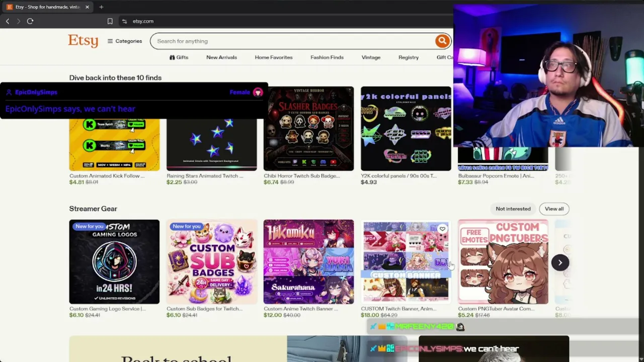Open the Slasher Badges listing image
This screenshot has width=644, height=362.
click(x=308, y=129)
